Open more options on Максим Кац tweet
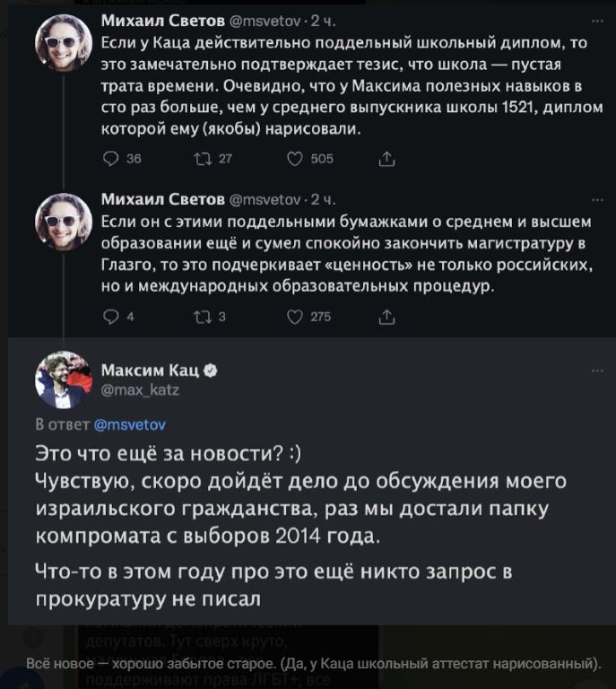The image size is (616, 689). pos(598,371)
